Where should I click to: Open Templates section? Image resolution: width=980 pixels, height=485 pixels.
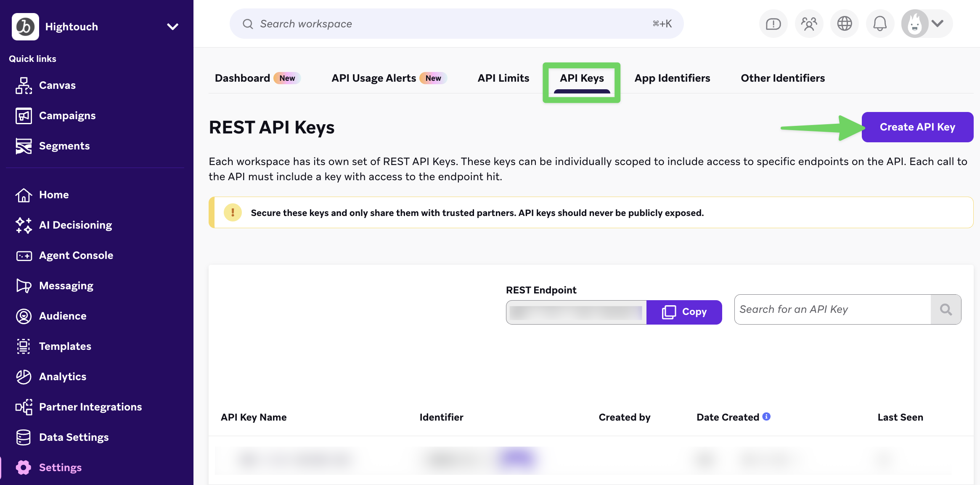point(53,346)
